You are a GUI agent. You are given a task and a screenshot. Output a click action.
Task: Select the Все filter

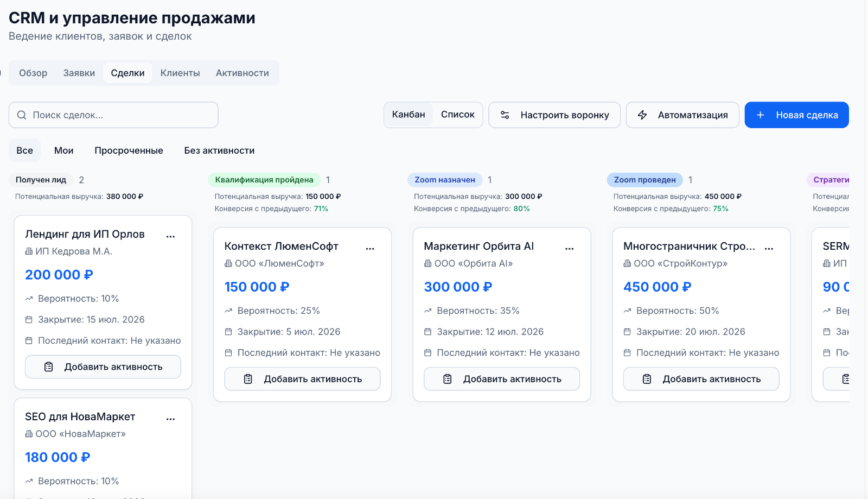tap(24, 150)
